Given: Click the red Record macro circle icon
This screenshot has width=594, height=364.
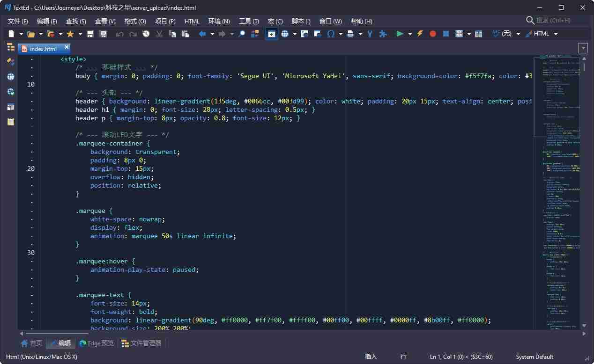Looking at the screenshot, I should [433, 34].
